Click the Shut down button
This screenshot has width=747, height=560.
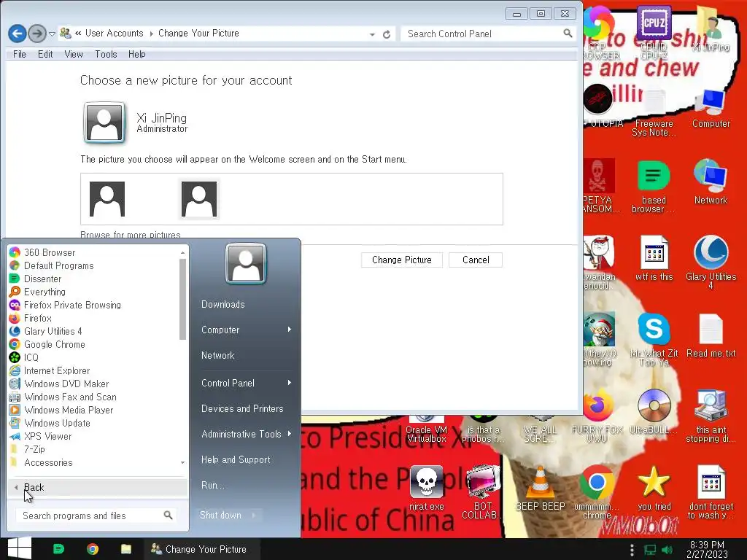click(220, 516)
